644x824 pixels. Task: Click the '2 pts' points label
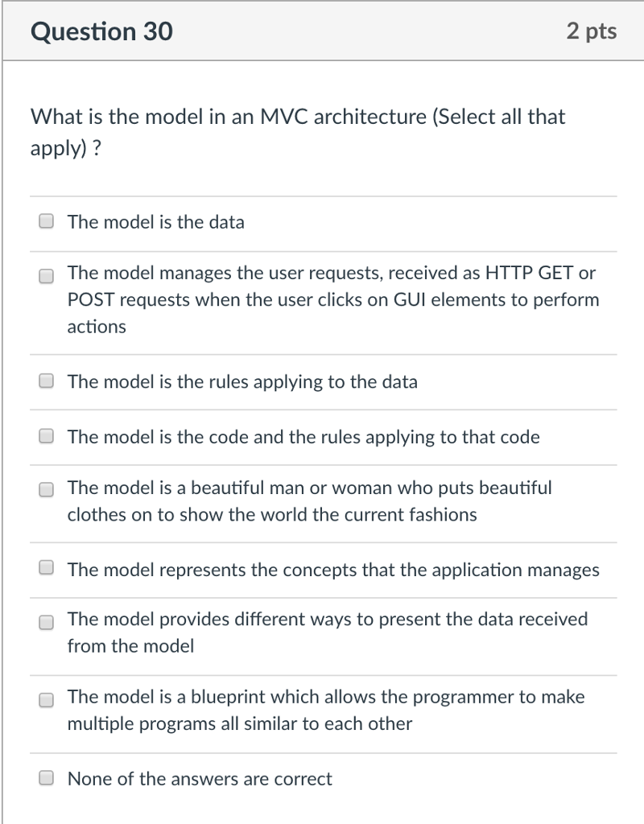pyautogui.click(x=592, y=31)
